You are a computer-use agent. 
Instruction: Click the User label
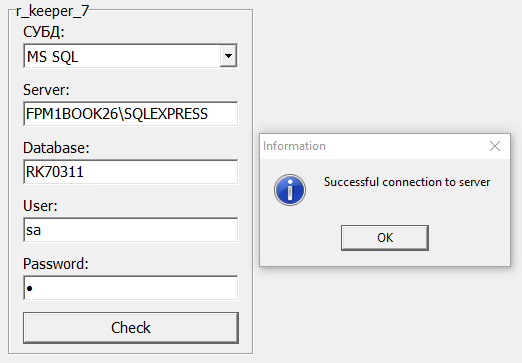(40, 206)
